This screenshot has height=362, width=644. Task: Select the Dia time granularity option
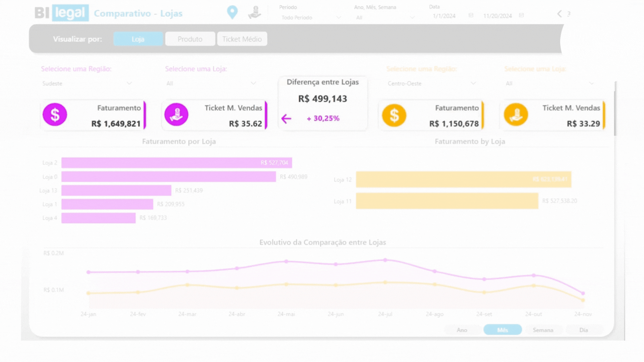pos(583,330)
